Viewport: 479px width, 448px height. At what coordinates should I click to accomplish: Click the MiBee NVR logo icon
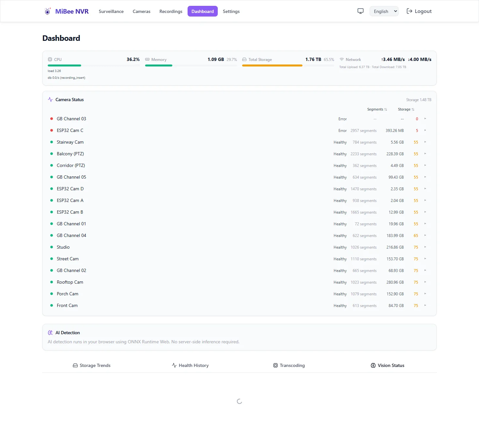click(x=48, y=11)
